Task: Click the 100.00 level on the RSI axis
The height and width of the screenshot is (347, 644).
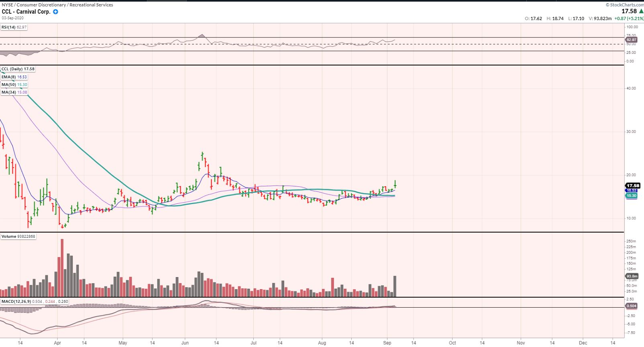Action: tap(632, 27)
